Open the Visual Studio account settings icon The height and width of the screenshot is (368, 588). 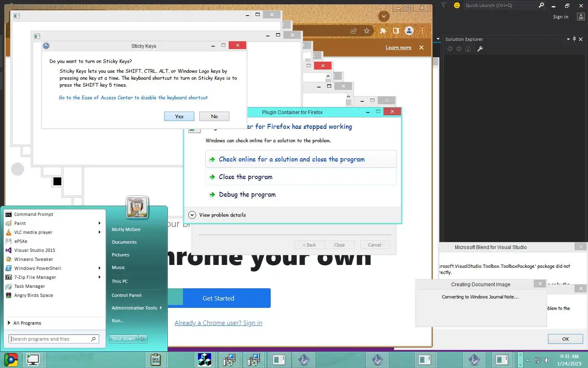pyautogui.click(x=581, y=17)
